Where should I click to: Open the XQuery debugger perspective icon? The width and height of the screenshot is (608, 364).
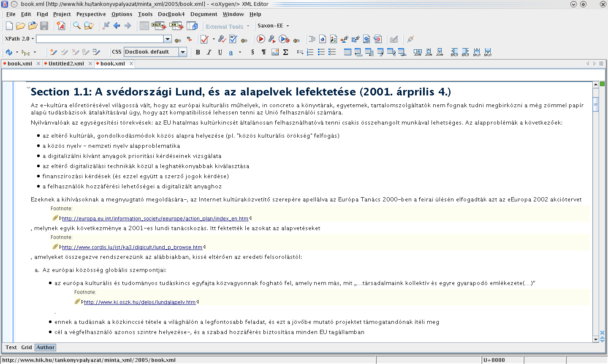coord(176,26)
